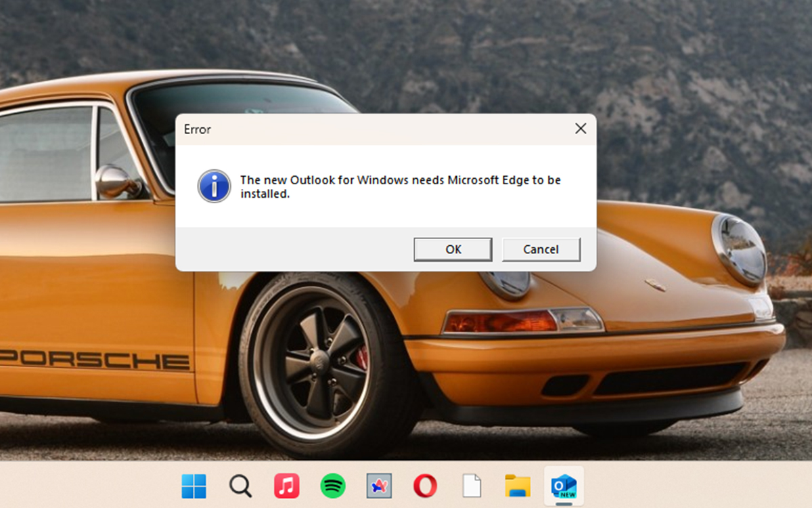The height and width of the screenshot is (508, 812).
Task: Open the image-editor app beside Spotify
Action: (379, 486)
